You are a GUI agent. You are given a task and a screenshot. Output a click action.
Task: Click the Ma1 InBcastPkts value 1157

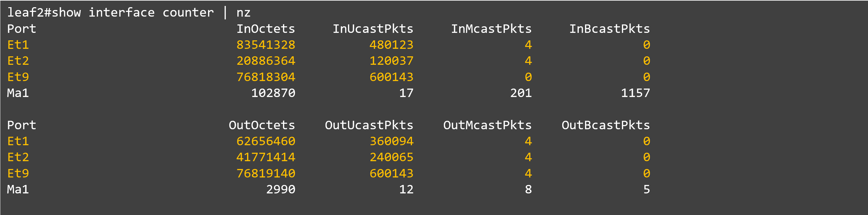635,93
